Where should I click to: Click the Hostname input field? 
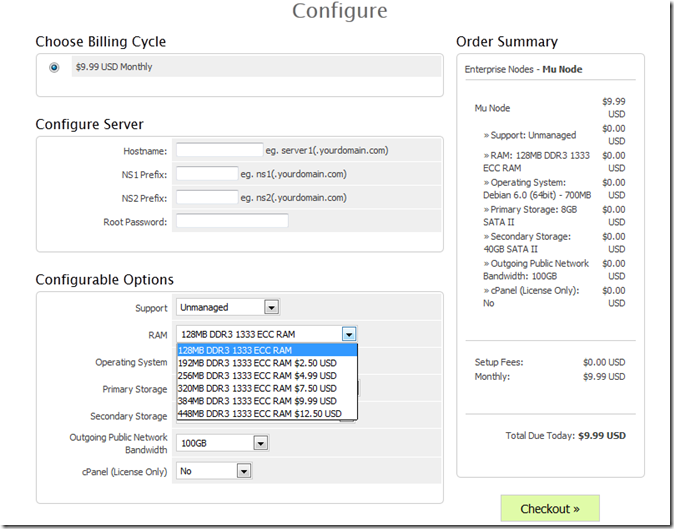[220, 150]
